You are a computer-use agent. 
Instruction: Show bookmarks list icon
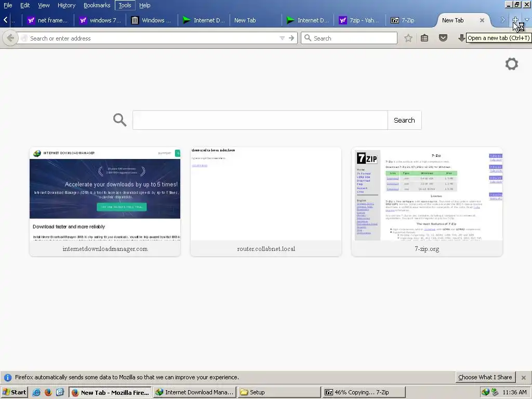(424, 38)
